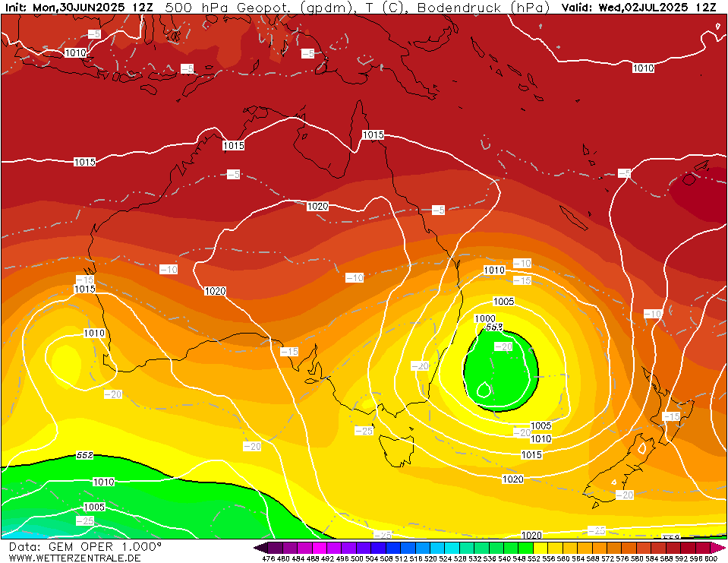728x563 pixels.
Task: Click the '520' value in the color legend
Action: (430, 558)
